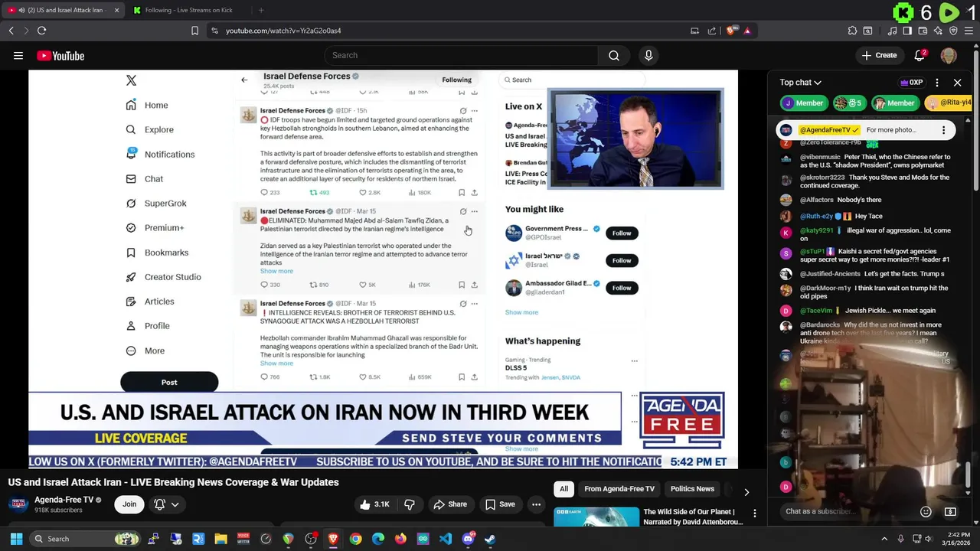This screenshot has width=980, height=551.
Task: Open the Brave Shields icon
Action: (732, 31)
